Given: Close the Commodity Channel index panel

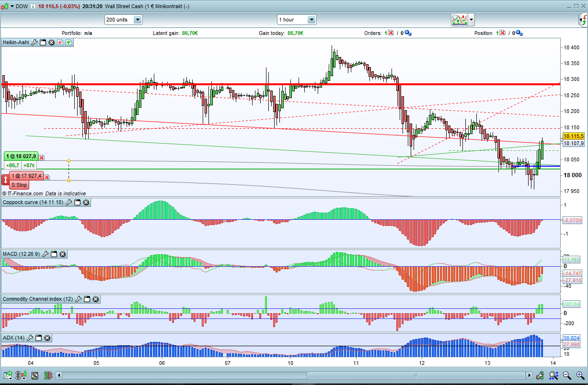Looking at the screenshot, I should click(96, 299).
